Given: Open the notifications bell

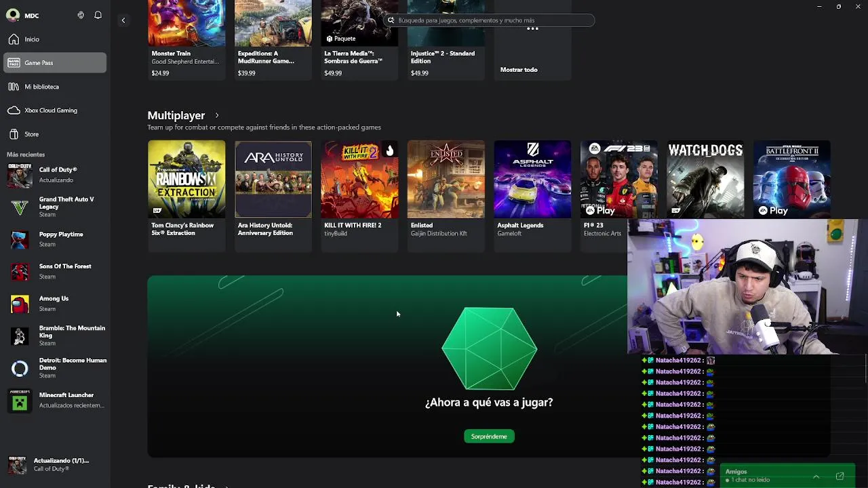Looking at the screenshot, I should (x=98, y=15).
